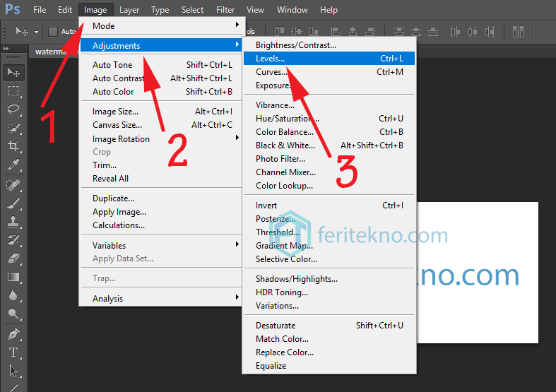The width and height of the screenshot is (556, 392).
Task: Open the Edit menu
Action: (65, 10)
